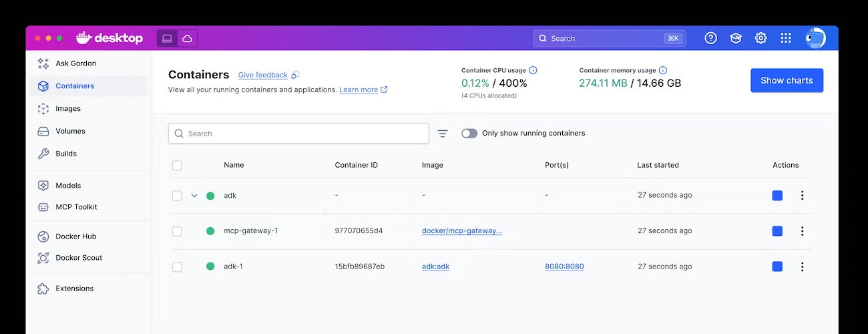Stop the mcp-gateway-1 container

(x=777, y=231)
